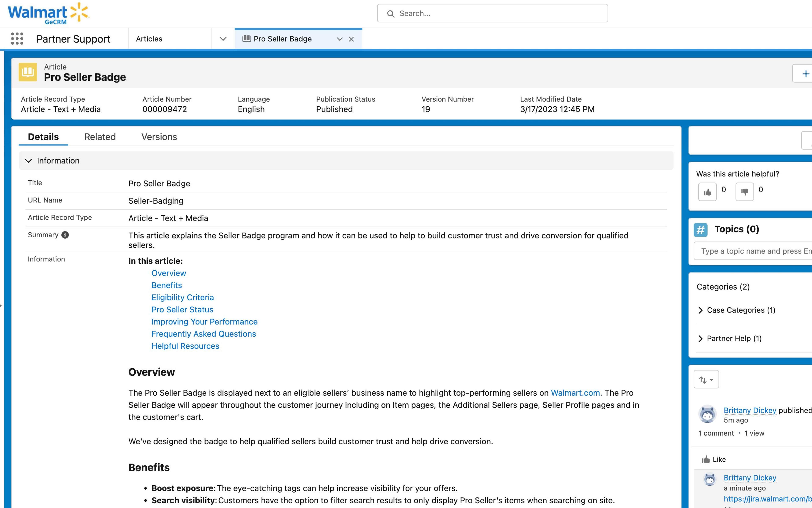Click the yellow Article record icon
The height and width of the screenshot is (508, 812).
pyautogui.click(x=28, y=72)
